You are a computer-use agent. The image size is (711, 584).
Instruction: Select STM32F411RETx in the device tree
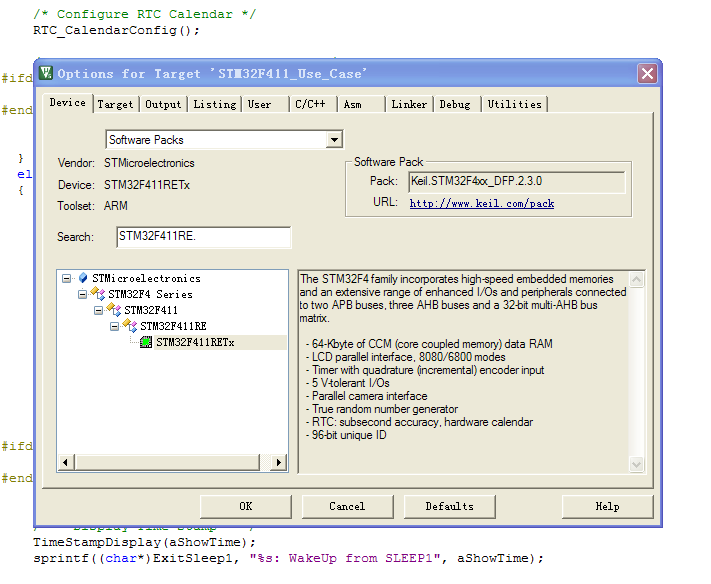click(195, 342)
